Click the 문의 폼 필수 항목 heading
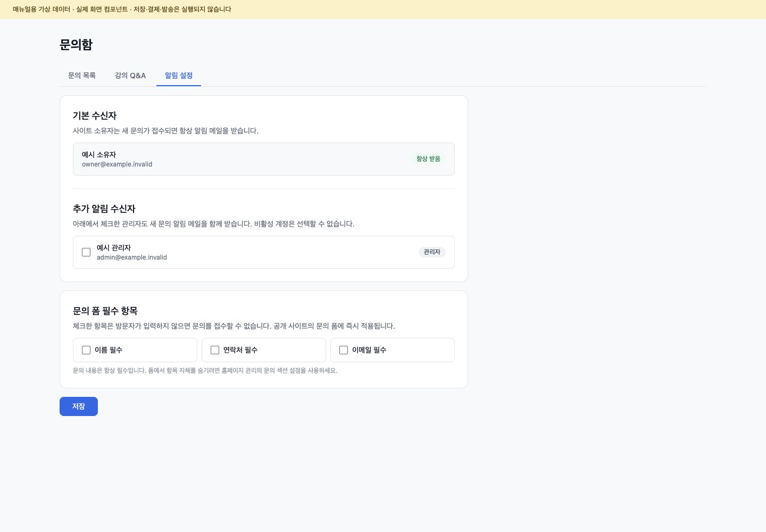The height and width of the screenshot is (532, 766). coord(105,311)
